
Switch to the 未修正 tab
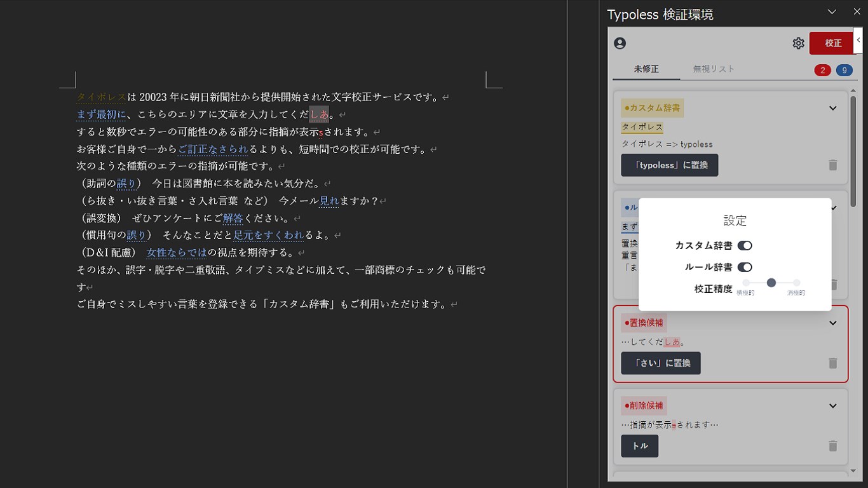[646, 69]
